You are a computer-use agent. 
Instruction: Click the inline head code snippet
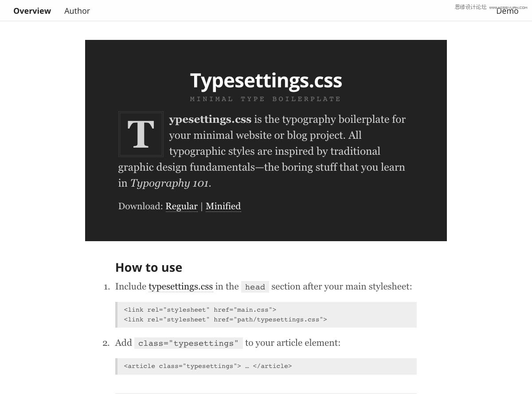point(255,287)
